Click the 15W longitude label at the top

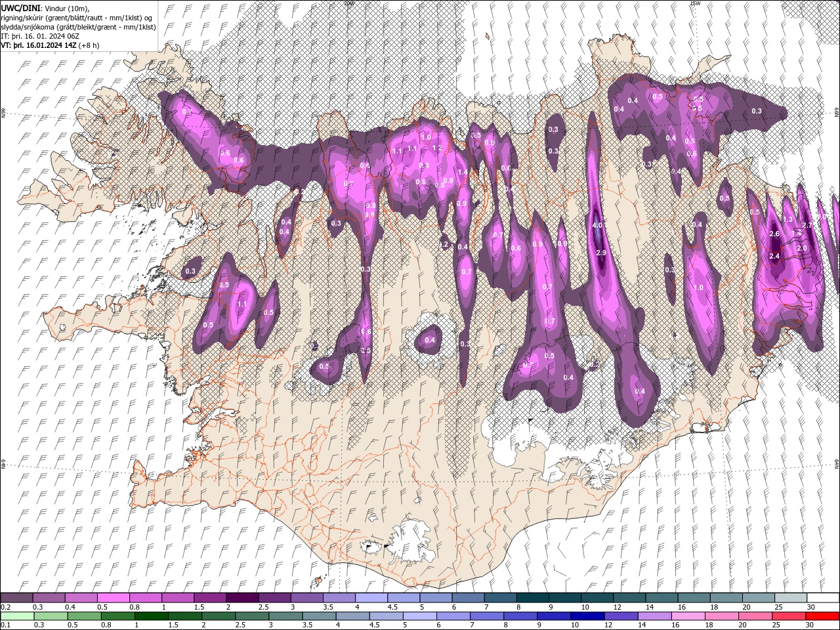(x=695, y=3)
